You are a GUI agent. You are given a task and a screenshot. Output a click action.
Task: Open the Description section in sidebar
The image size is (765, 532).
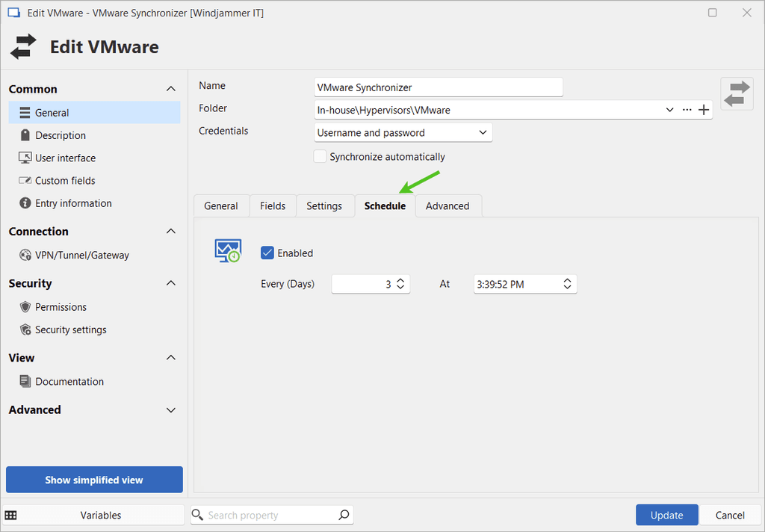click(x=61, y=135)
